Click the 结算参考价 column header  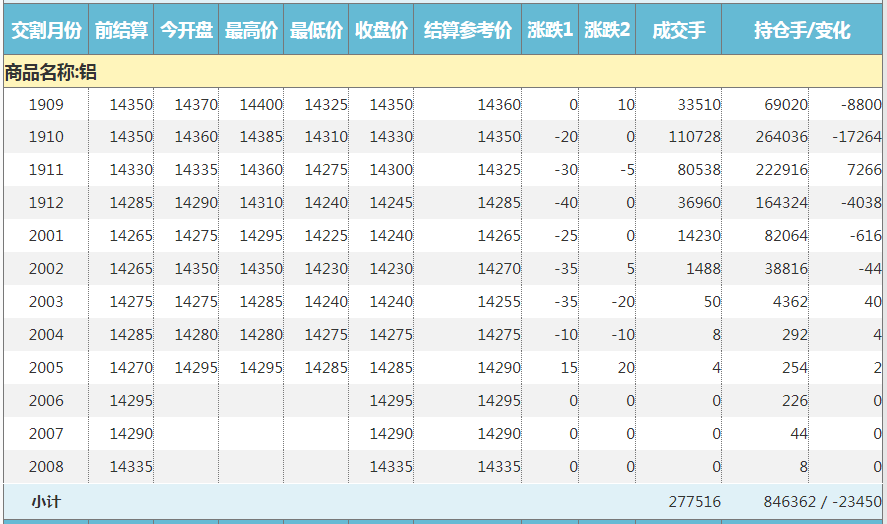(467, 31)
